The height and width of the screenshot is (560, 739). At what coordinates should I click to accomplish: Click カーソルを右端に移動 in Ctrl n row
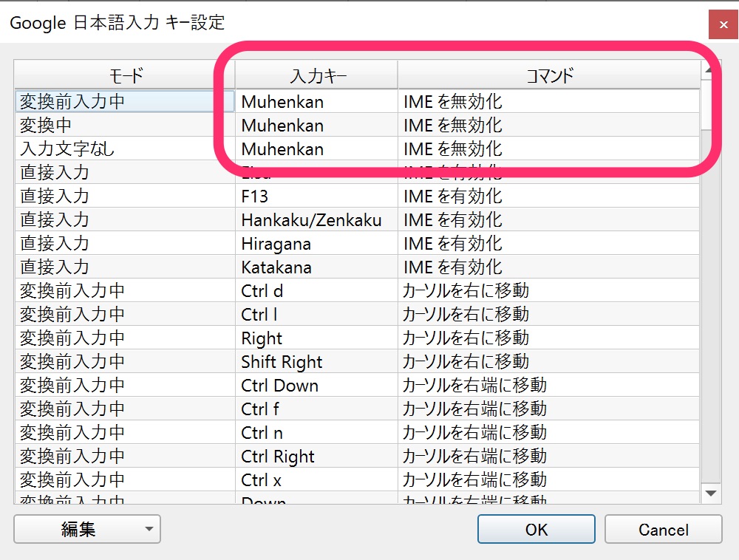point(548,432)
